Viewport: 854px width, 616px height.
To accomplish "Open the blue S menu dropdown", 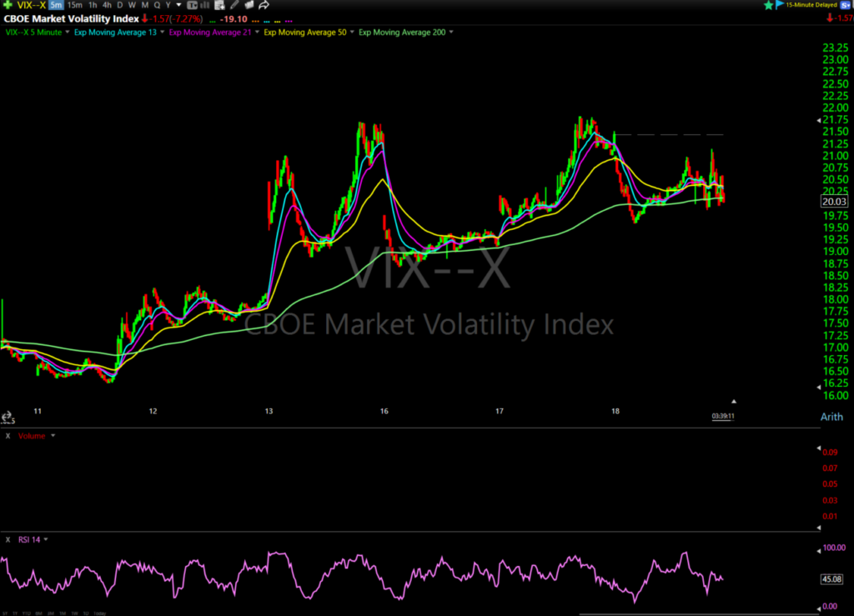I will (846, 5).
